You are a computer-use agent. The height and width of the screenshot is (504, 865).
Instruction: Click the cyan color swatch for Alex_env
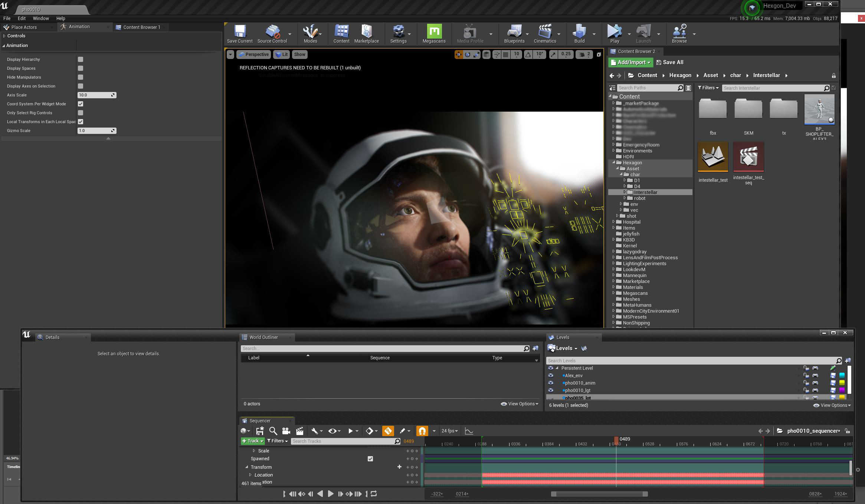[842, 376]
